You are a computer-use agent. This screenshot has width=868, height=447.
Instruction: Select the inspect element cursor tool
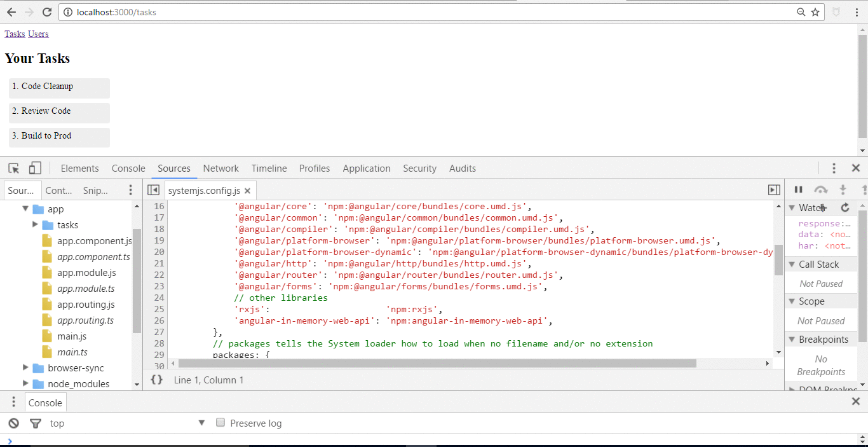coord(13,168)
